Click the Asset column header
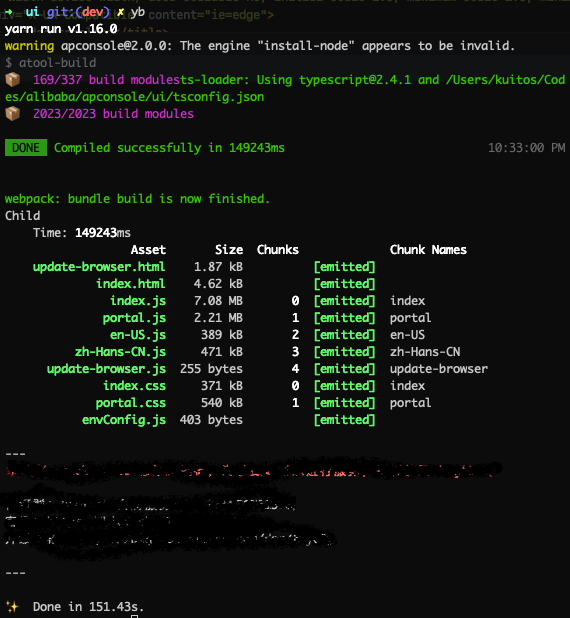This screenshot has height=618, width=570. coord(148,250)
